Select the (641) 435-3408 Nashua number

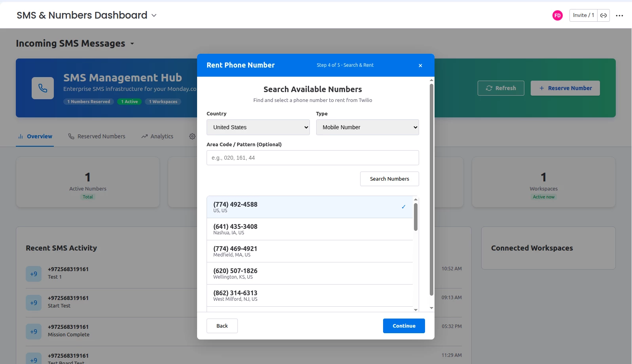[309, 229]
